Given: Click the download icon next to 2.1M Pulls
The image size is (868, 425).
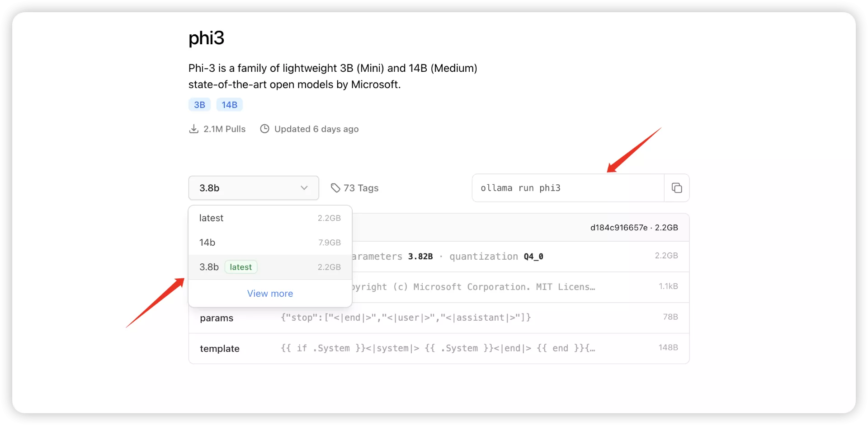Looking at the screenshot, I should tap(193, 129).
